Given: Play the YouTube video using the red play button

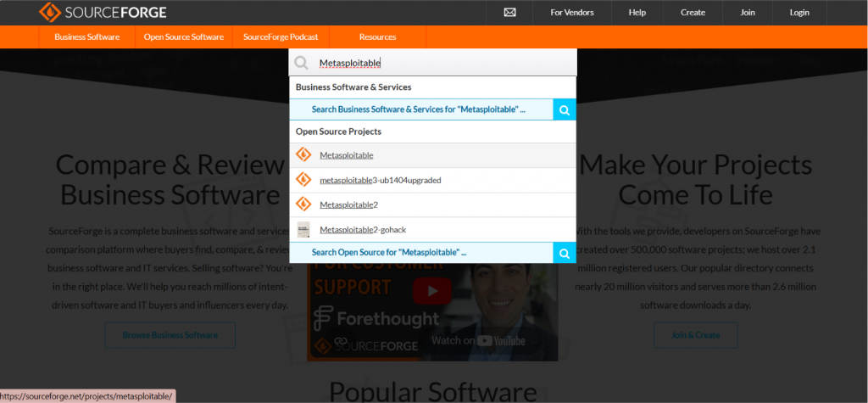Looking at the screenshot, I should [x=432, y=290].
